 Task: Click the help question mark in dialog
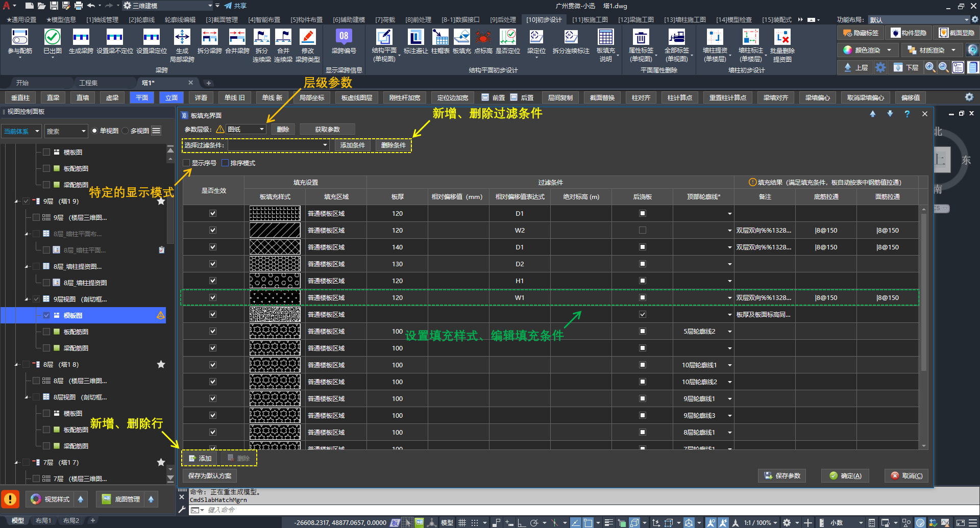click(907, 114)
